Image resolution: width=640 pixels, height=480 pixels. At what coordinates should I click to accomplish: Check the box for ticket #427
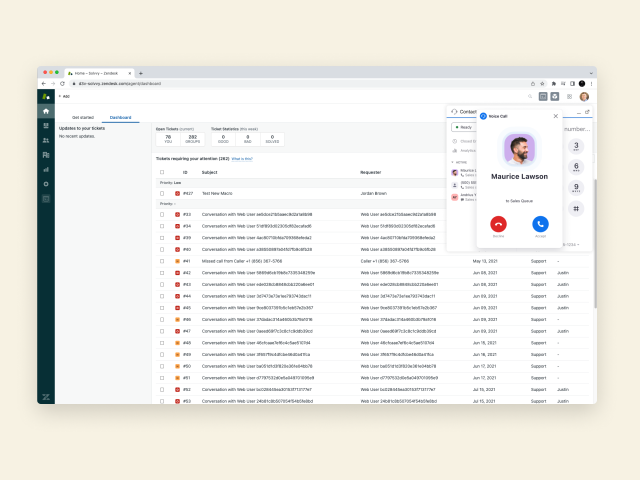(162, 193)
